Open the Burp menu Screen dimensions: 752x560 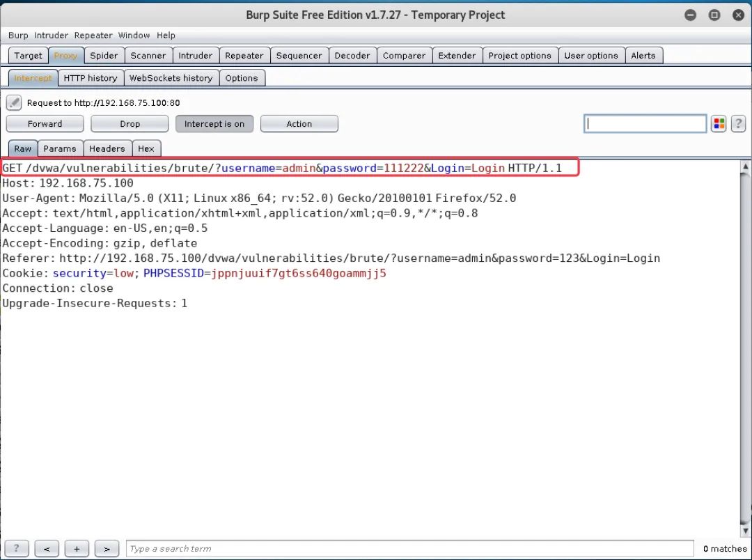(18, 35)
